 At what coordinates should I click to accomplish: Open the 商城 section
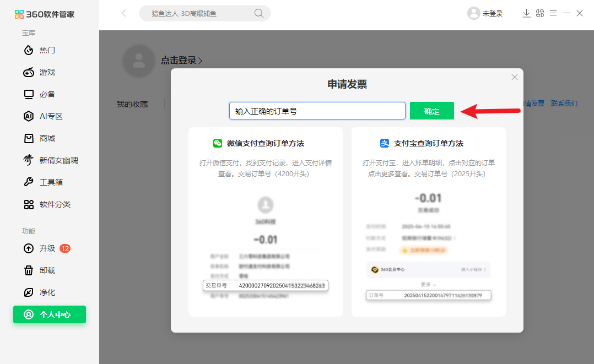click(x=40, y=138)
